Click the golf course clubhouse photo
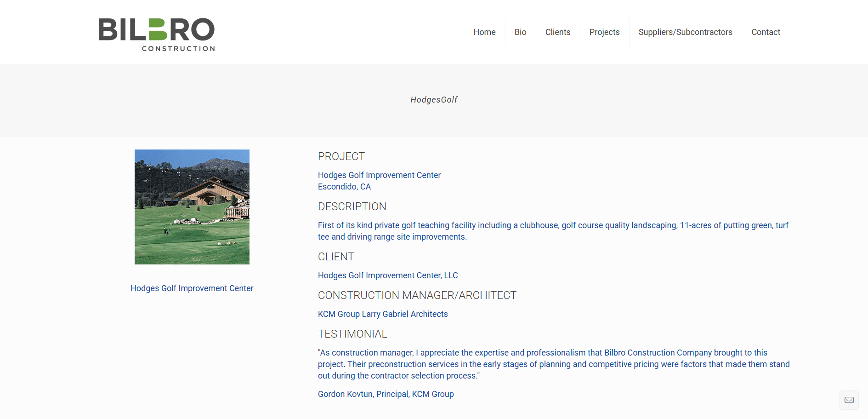The height and width of the screenshot is (419, 868). pyautogui.click(x=192, y=207)
